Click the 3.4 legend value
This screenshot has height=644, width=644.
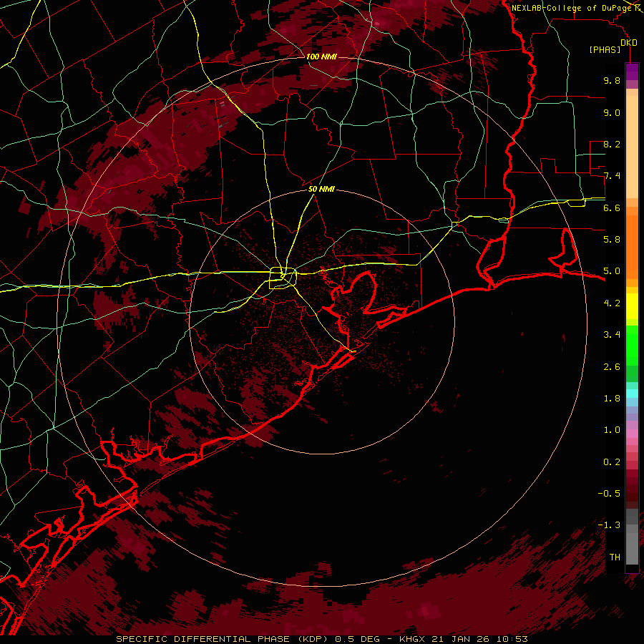(612, 335)
